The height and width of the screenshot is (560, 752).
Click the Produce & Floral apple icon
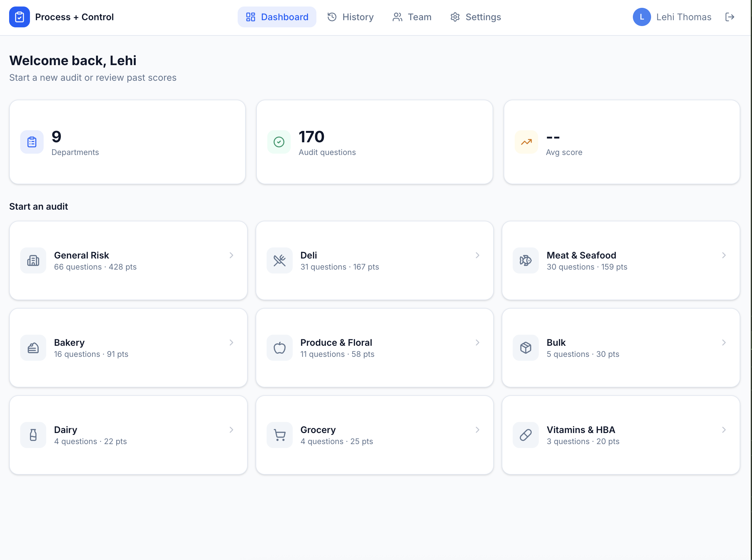tap(280, 348)
